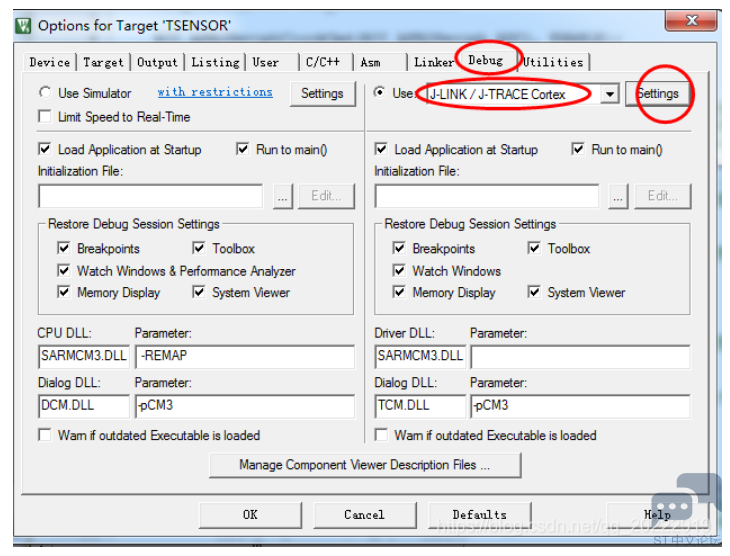Click simulator initialization file Edit button

(326, 196)
